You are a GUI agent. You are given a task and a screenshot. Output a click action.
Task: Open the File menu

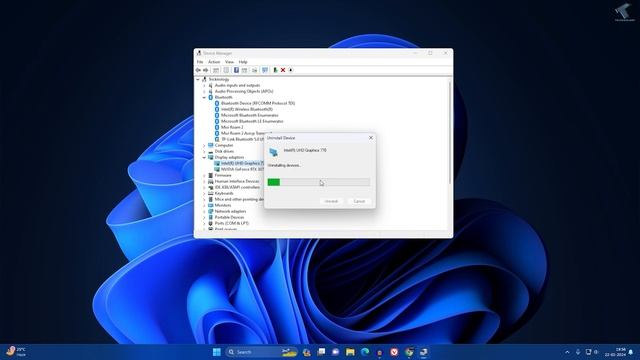200,62
